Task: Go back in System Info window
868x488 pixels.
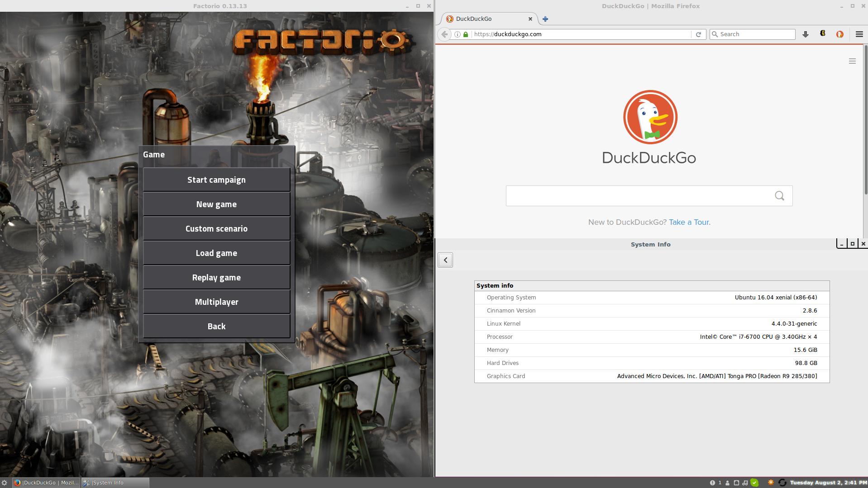Action: coord(445,260)
